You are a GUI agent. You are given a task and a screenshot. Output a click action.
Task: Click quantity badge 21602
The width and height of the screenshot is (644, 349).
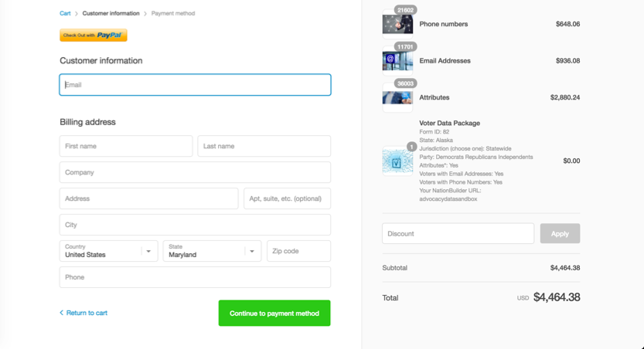[405, 10]
